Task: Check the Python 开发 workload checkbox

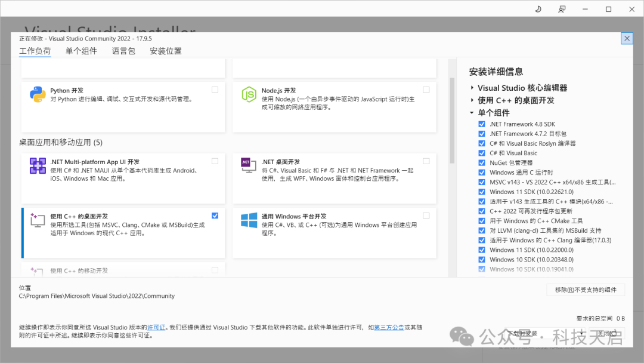Action: click(x=215, y=90)
